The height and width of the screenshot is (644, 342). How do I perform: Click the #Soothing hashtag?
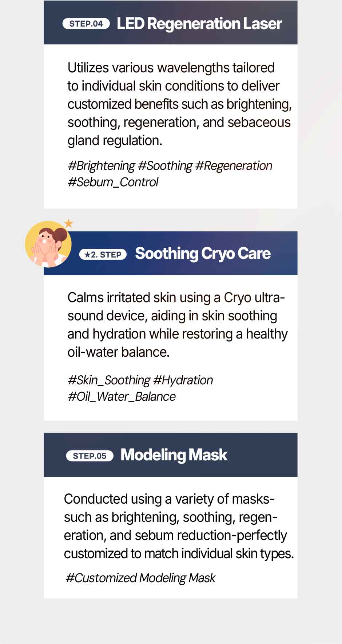pyautogui.click(x=165, y=166)
